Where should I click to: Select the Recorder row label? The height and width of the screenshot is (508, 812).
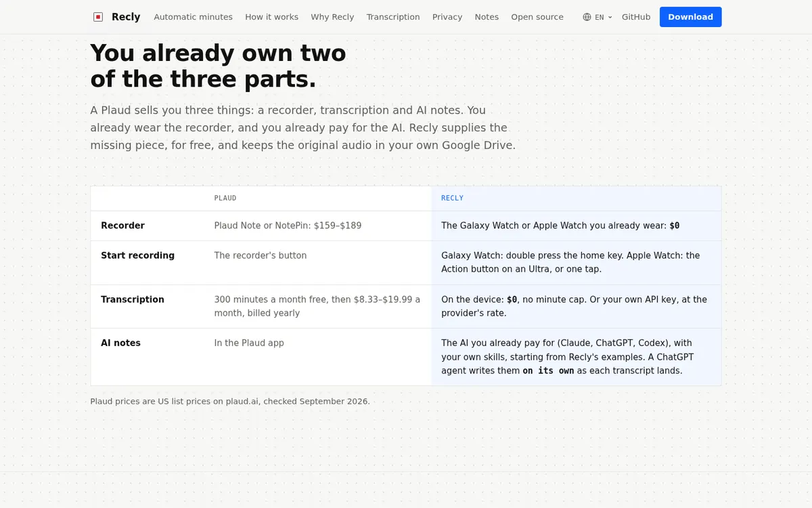(122, 226)
